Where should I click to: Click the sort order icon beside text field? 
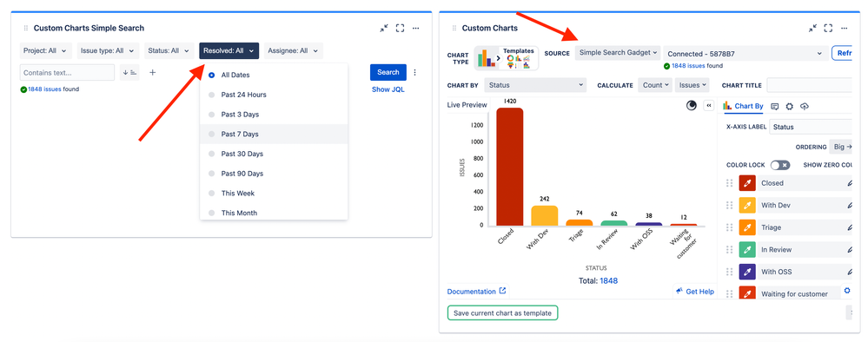[x=129, y=73]
